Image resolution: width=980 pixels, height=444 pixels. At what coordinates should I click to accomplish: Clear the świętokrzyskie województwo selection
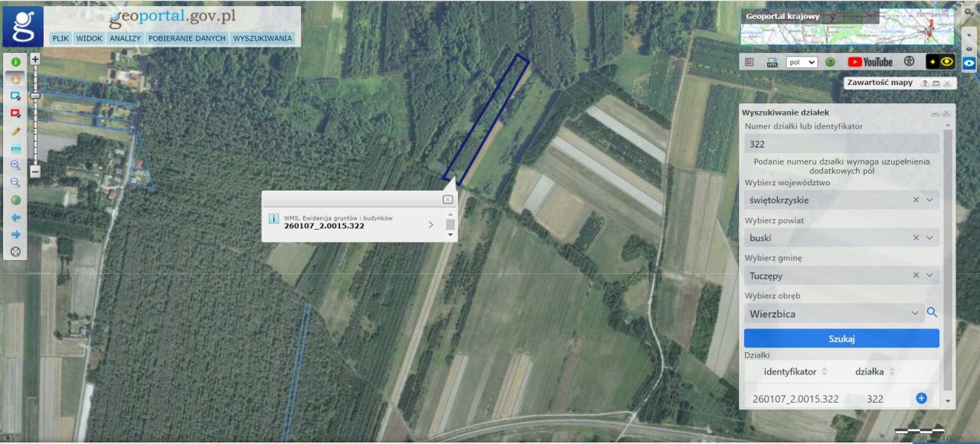click(916, 200)
